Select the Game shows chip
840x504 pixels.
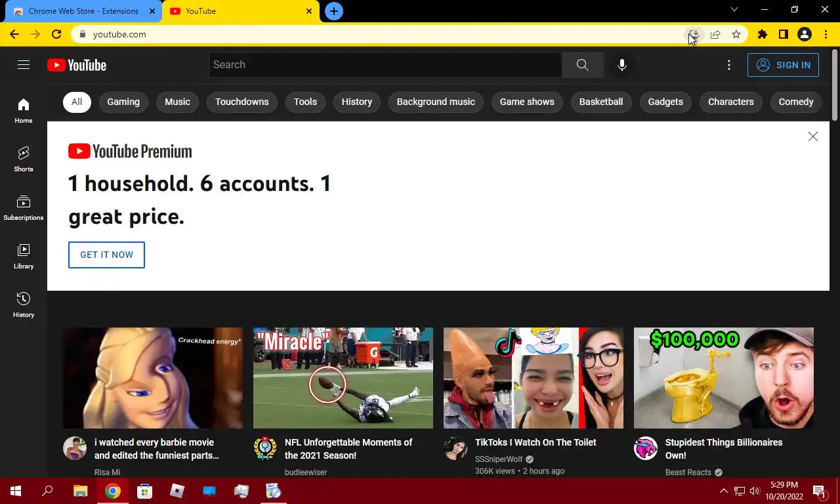527,102
